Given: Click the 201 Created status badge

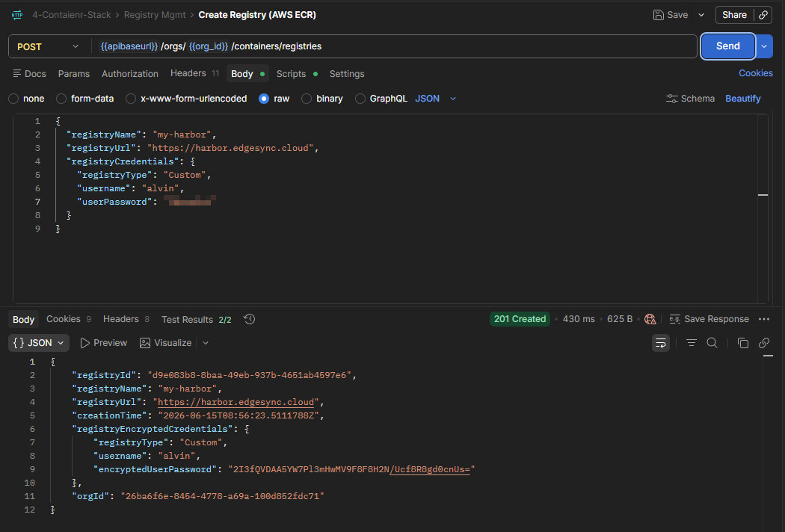Looking at the screenshot, I should [520, 319].
